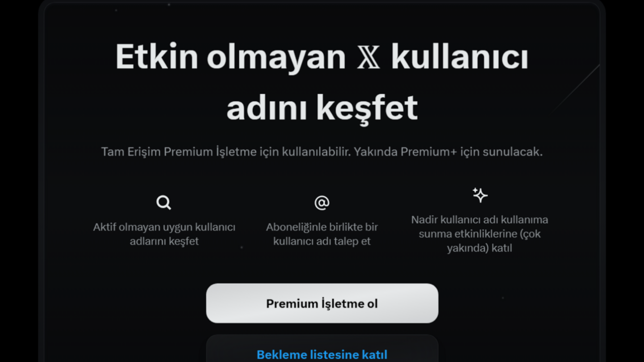Click the 'Etkin olmayan' heading words
Viewport: 644px width, 362px height.
click(x=230, y=57)
